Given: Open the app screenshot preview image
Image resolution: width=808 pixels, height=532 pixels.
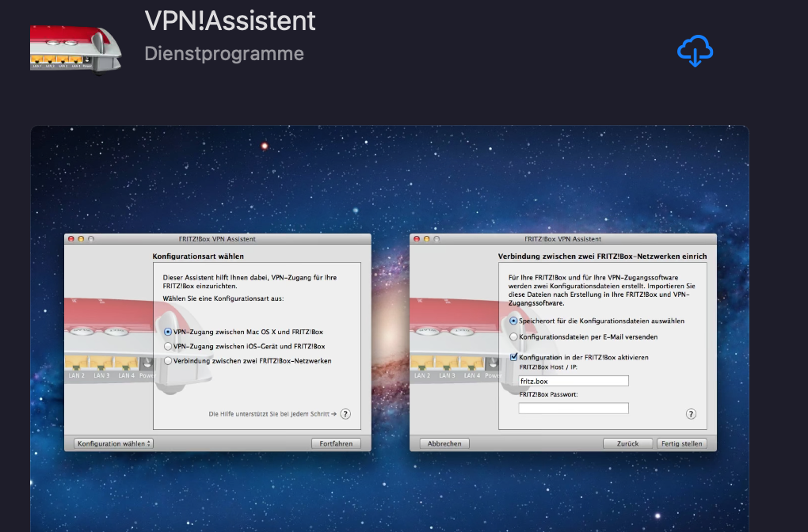Looking at the screenshot, I should [x=390, y=329].
